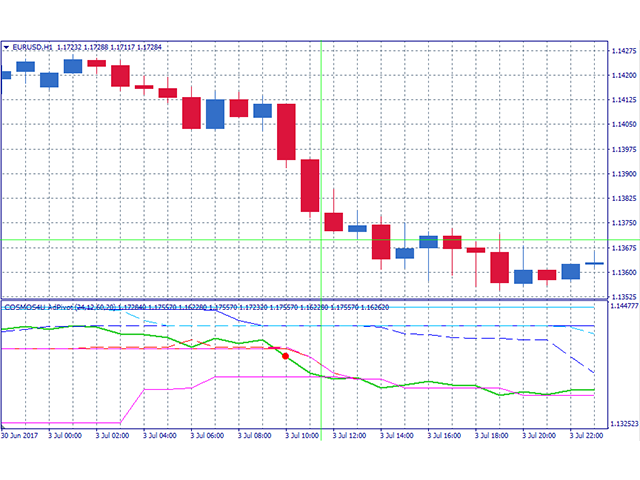Click the first blue candle at far left
This screenshot has width=640, height=480.
tap(5, 74)
